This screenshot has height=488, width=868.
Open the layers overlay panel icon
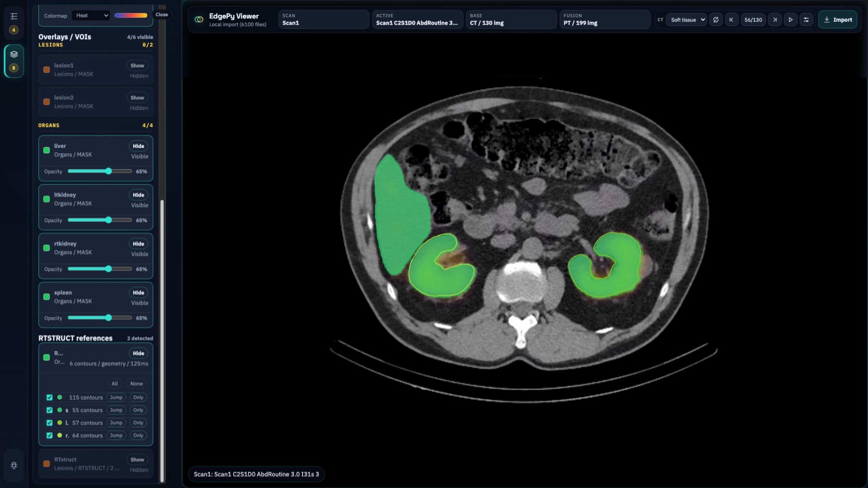(14, 54)
